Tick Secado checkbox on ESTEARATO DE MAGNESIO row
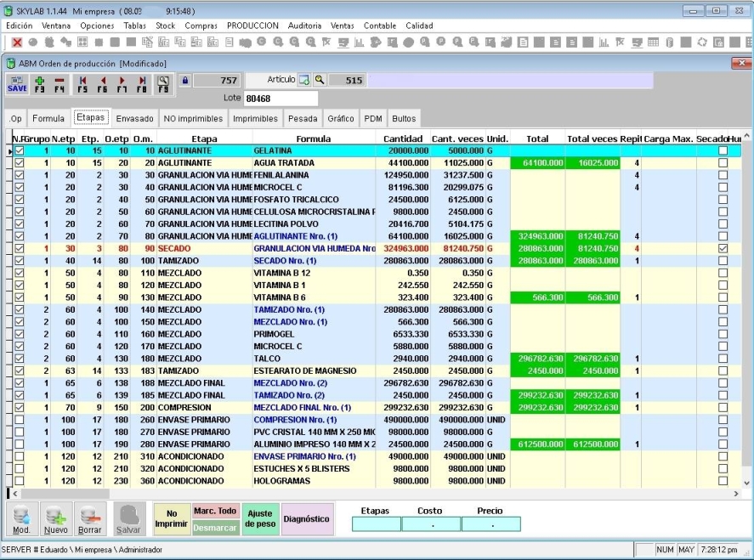 pos(723,371)
